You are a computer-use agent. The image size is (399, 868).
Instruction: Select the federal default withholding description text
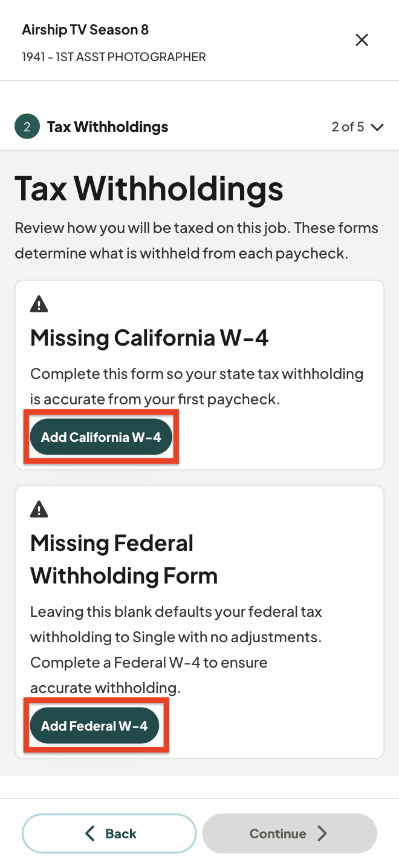tap(176, 649)
